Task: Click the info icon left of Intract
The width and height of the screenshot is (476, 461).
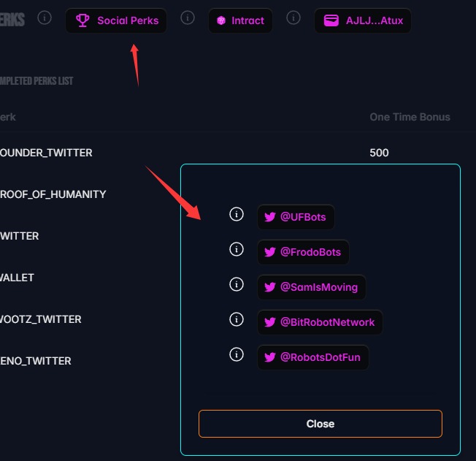Action: (x=188, y=18)
